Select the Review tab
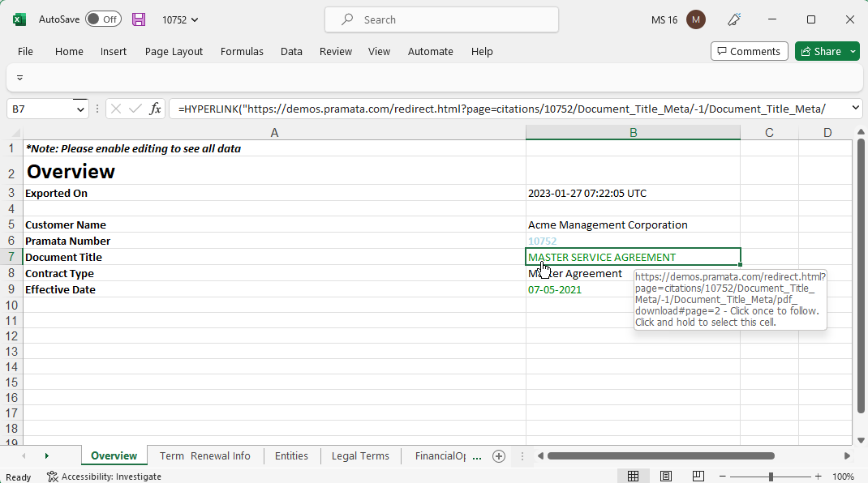Screen dimensions: 868x483 click(336, 51)
